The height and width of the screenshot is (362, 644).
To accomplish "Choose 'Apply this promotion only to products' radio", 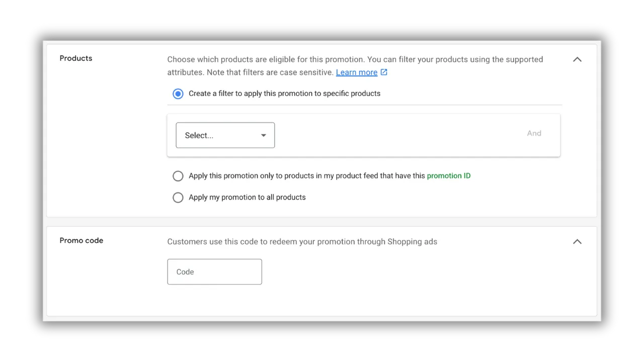I will tap(178, 176).
